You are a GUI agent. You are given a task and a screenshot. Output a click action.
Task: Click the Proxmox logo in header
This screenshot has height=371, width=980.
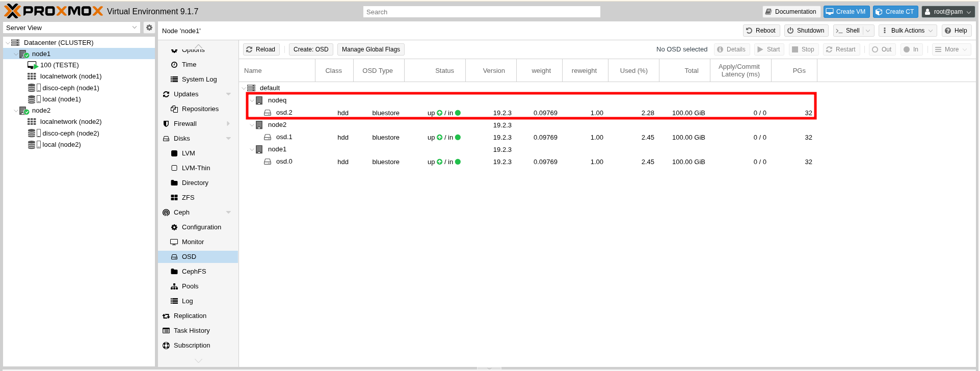point(54,11)
